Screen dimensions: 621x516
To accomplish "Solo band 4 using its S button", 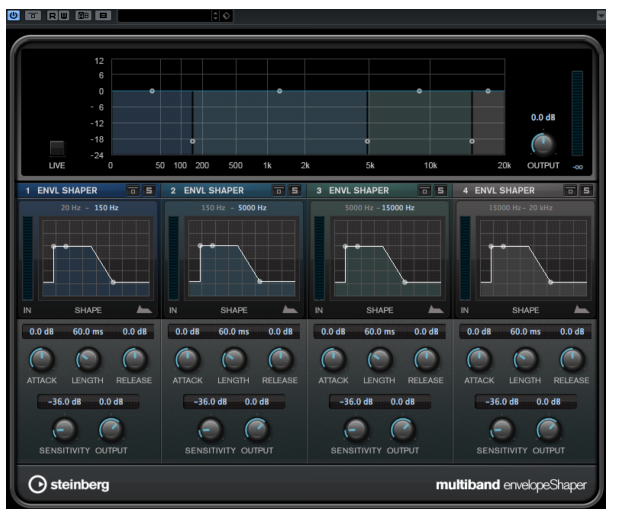I will pyautogui.click(x=587, y=191).
